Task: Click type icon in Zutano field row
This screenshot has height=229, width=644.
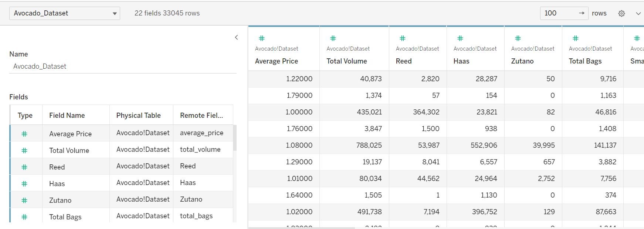Action: (x=24, y=200)
